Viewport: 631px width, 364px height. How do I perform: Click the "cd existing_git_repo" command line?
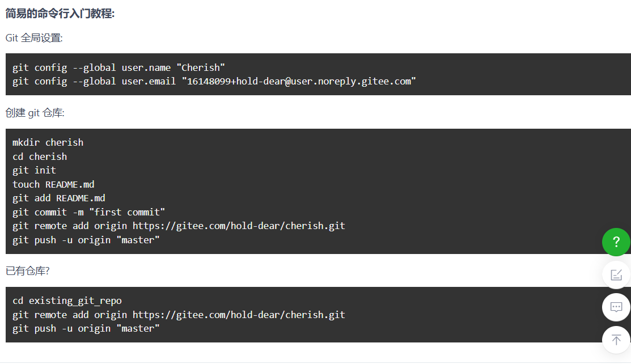(x=67, y=301)
